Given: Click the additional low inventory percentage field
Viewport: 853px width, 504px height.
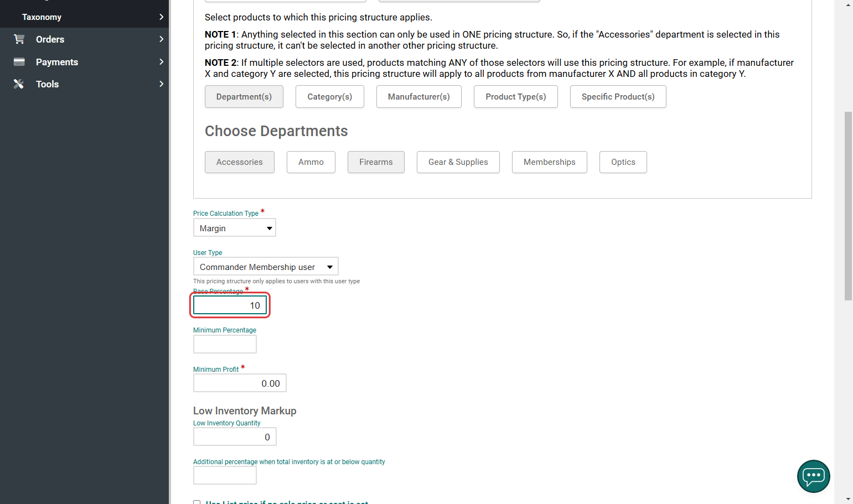Looking at the screenshot, I should click(x=225, y=475).
